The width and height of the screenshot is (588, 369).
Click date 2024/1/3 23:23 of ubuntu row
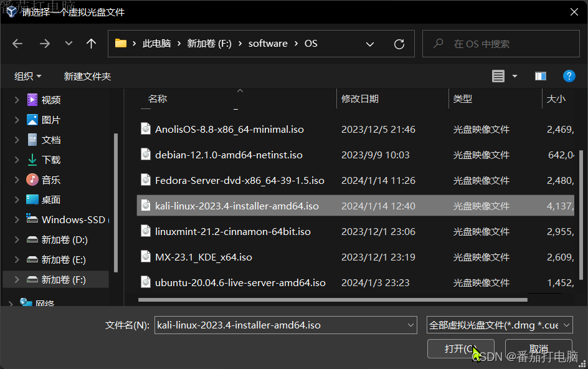376,282
